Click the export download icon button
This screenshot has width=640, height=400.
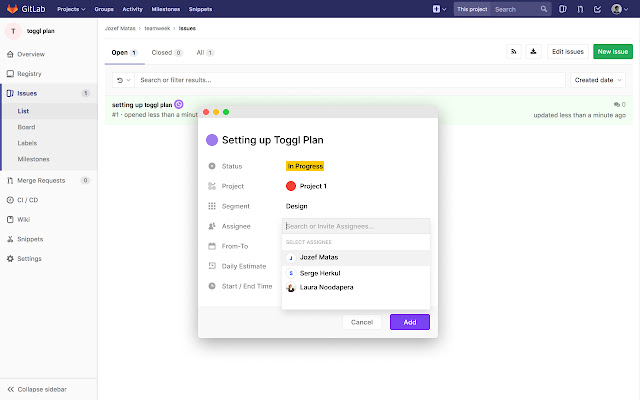point(533,51)
